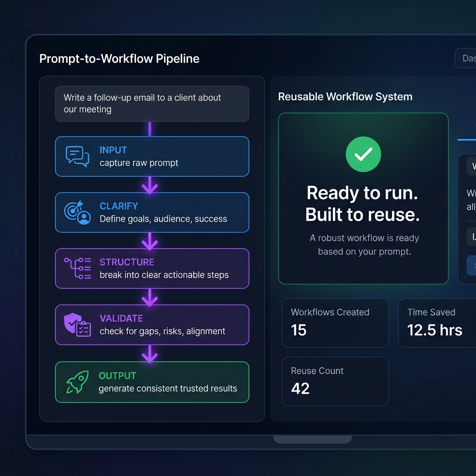
Task: Open the STRUCTURE pipeline step card
Action: tap(152, 268)
